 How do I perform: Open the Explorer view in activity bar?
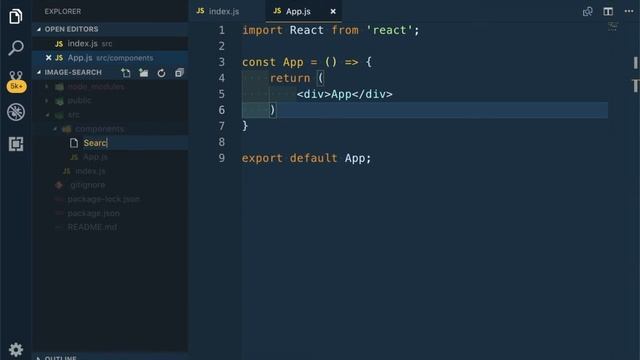point(16,16)
